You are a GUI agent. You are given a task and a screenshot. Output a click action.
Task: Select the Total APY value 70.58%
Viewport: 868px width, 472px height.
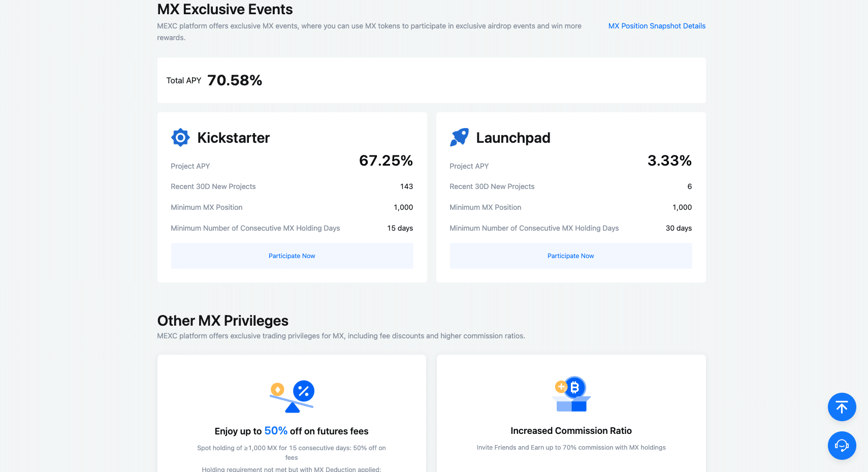pyautogui.click(x=235, y=80)
